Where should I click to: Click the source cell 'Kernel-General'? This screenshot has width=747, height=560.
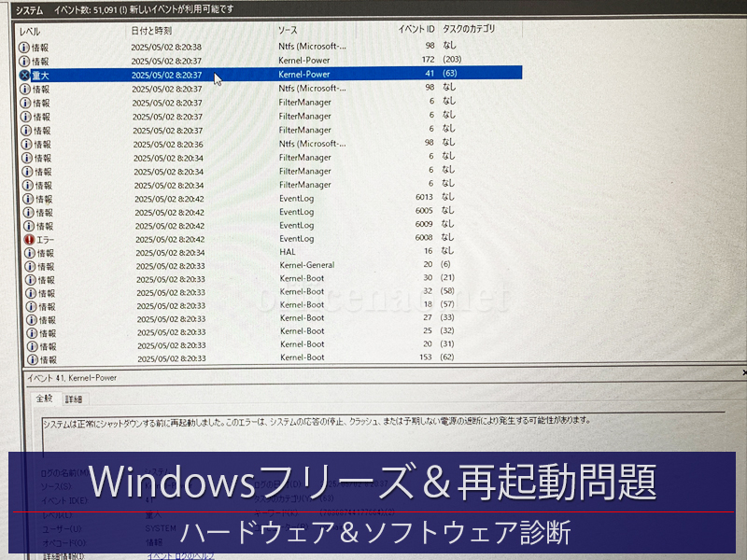pos(307,265)
